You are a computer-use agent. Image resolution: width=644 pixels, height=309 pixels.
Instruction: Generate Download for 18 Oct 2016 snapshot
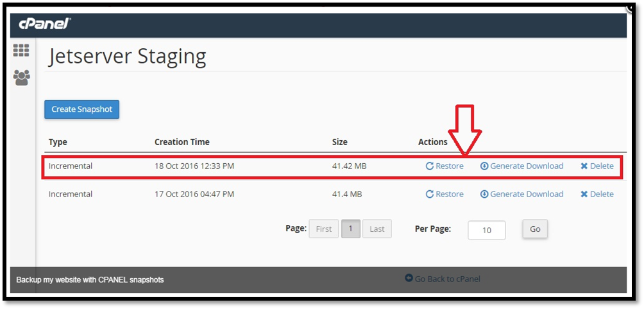tap(521, 166)
